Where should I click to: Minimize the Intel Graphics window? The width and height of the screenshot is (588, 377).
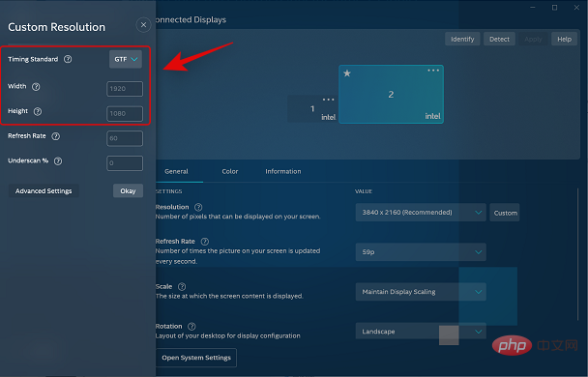pyautogui.click(x=533, y=8)
